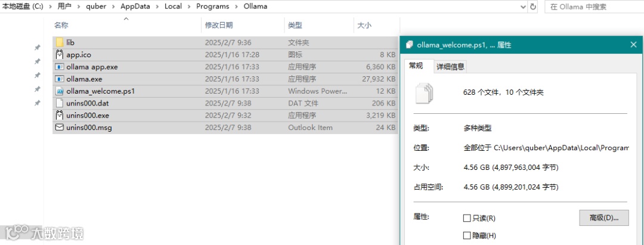Open the address bar history dropdown

click(524, 7)
